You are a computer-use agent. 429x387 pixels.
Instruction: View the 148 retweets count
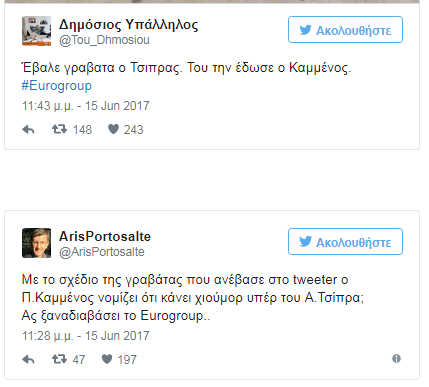coord(82,130)
